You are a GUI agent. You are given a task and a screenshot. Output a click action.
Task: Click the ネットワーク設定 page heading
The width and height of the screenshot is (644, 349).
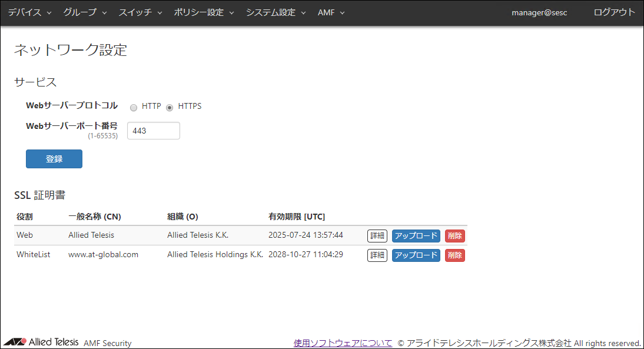point(71,49)
